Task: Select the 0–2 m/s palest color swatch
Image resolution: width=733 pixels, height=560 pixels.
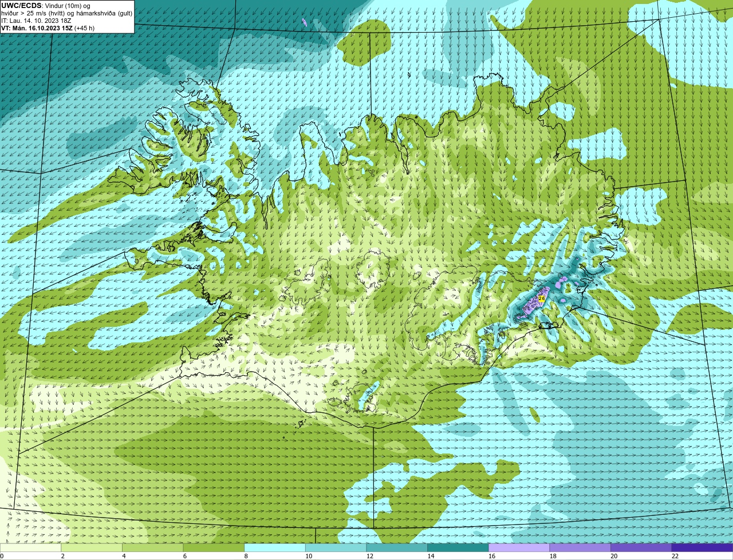Action: [31, 548]
